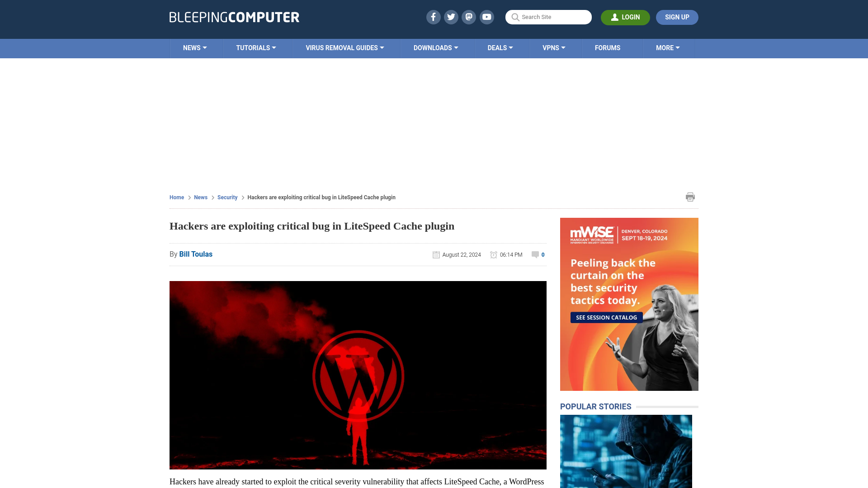This screenshot has height=488, width=868.
Task: Click the search magnifier icon
Action: tap(515, 17)
